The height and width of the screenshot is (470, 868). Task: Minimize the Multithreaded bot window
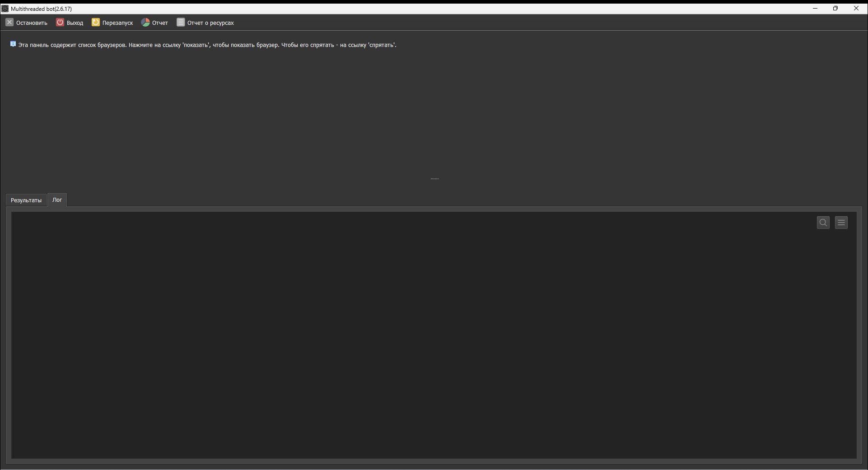815,8
